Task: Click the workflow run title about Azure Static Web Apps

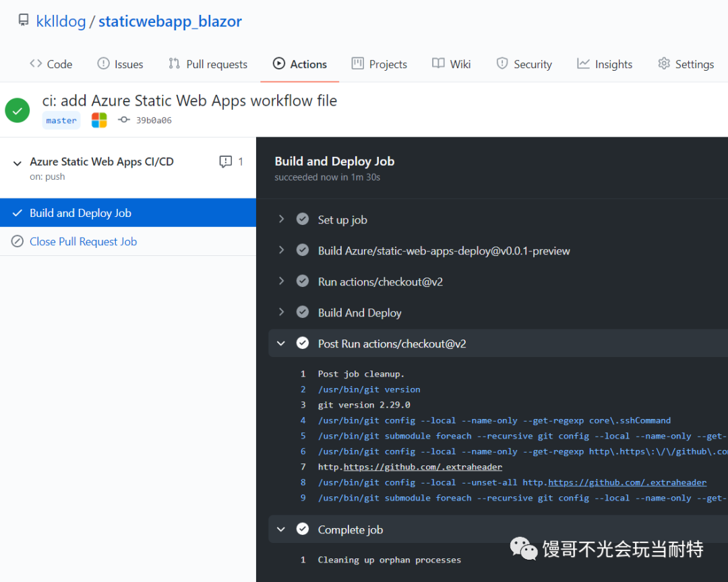Action: [x=189, y=101]
